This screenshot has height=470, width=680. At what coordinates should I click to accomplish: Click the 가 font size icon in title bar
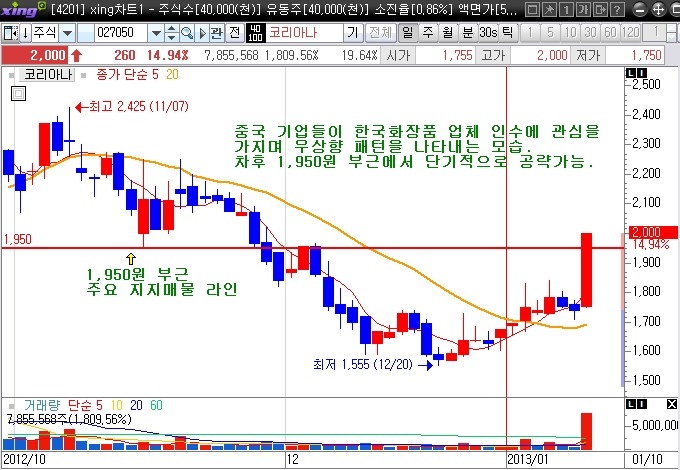[584, 9]
